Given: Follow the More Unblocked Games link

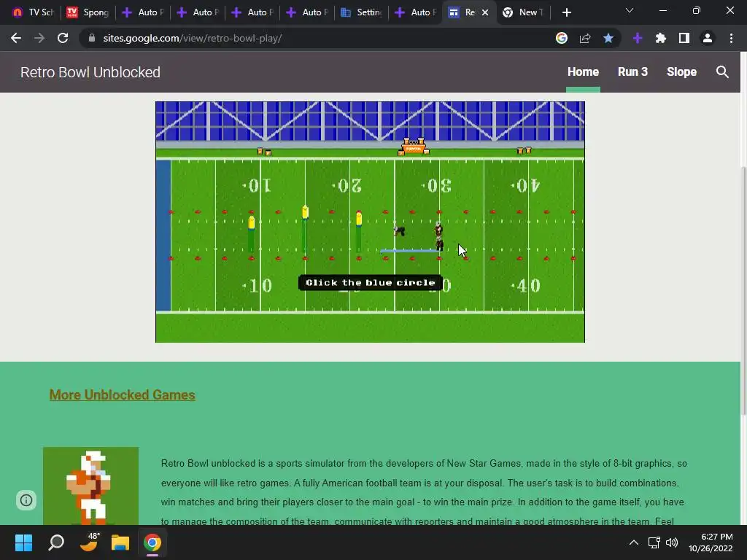Looking at the screenshot, I should pyautogui.click(x=123, y=394).
